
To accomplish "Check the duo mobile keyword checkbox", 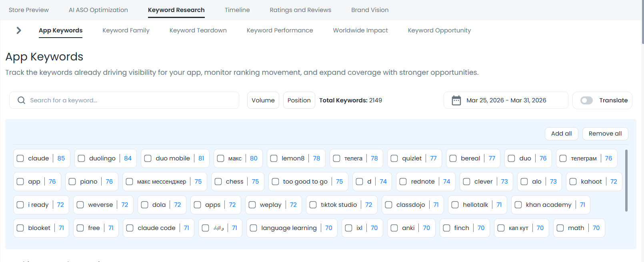I will click(148, 158).
